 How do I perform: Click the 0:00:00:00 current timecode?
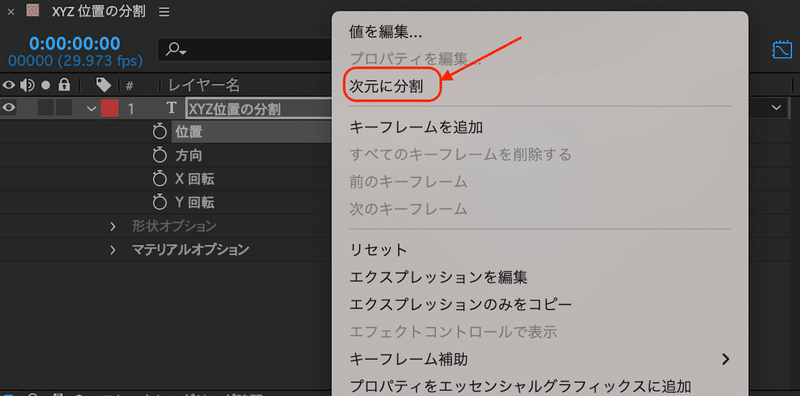click(74, 43)
